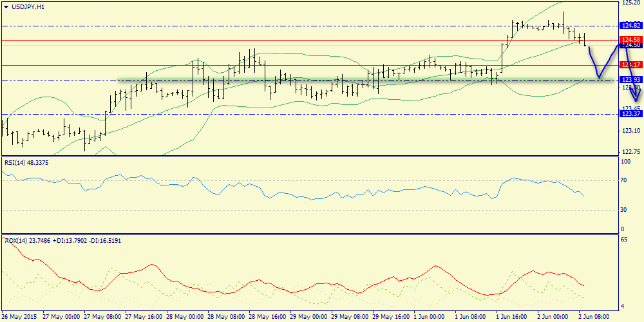The image size is (644, 322).
Task: Click the ADX scale value 65
Action: point(625,240)
